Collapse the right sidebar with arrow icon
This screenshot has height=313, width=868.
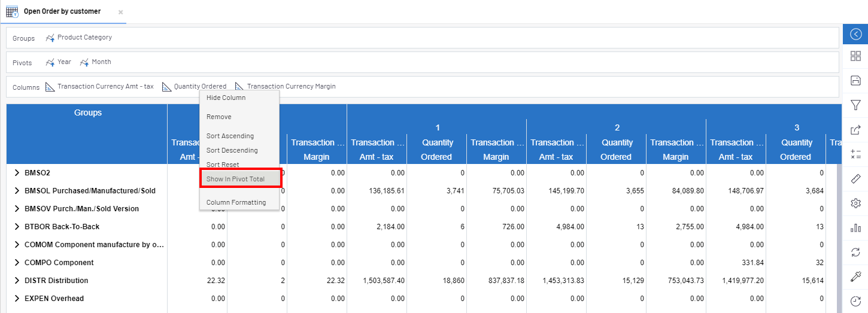point(855,34)
